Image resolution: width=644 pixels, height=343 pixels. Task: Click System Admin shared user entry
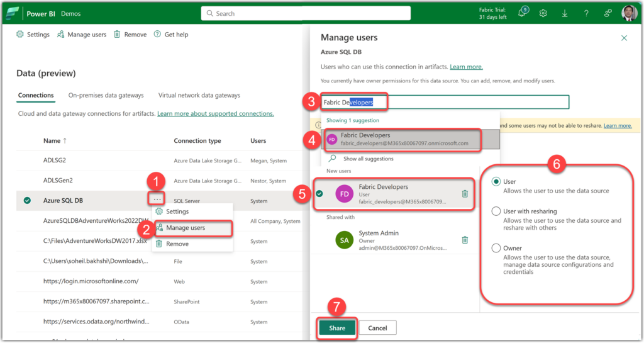[395, 240]
